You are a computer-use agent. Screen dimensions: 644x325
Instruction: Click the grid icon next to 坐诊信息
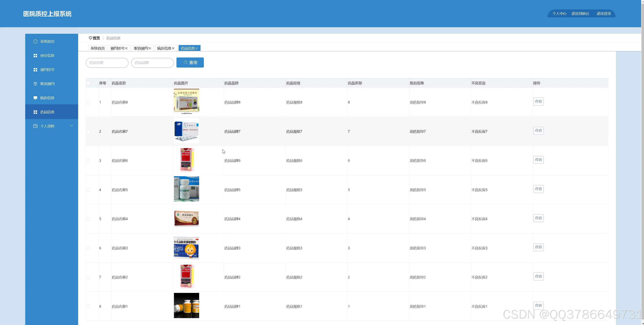(35, 55)
